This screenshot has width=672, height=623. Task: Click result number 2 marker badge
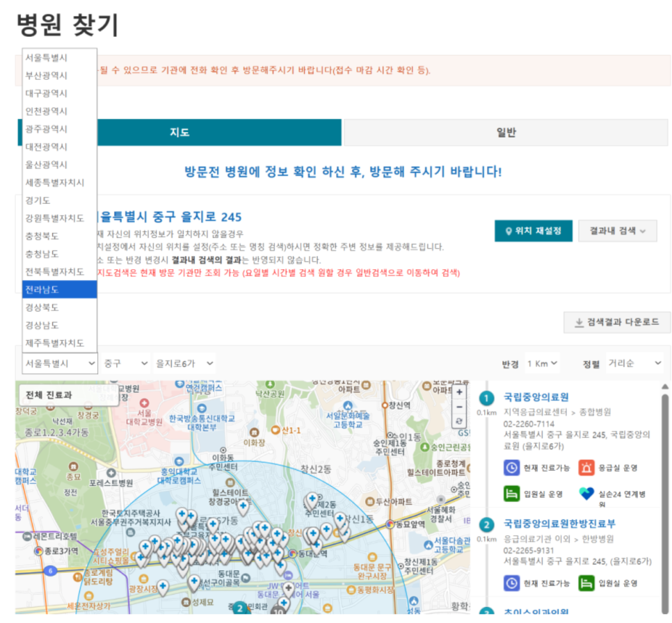(x=486, y=525)
